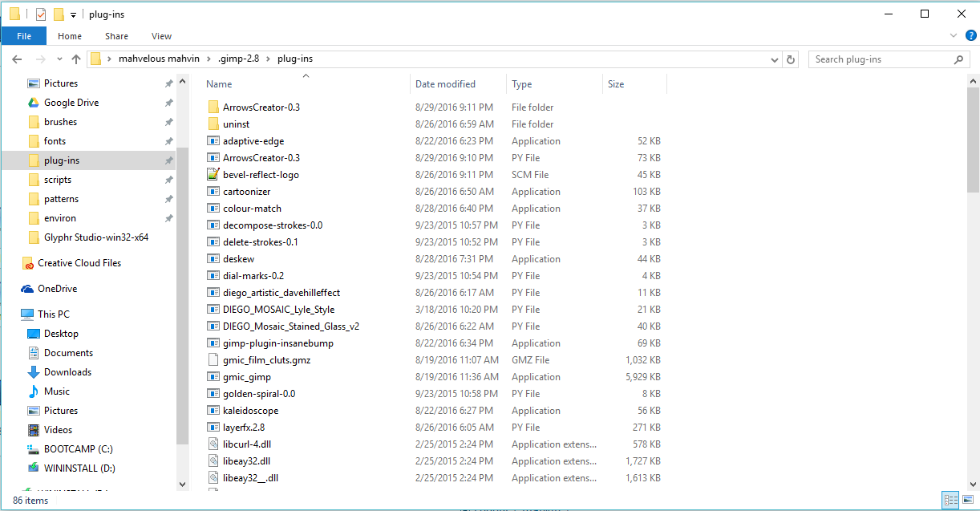Click the cartoonizer application icon
Image resolution: width=980 pixels, height=511 pixels.
click(x=213, y=192)
